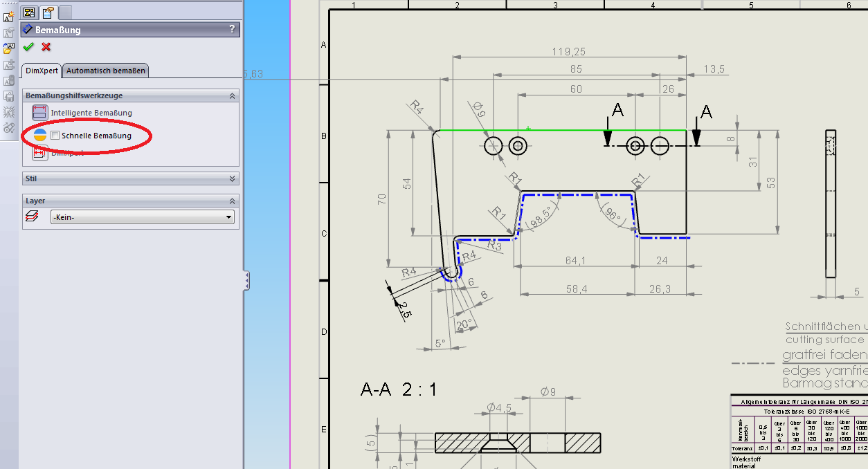Click the 54 vertical dimension

[407, 183]
